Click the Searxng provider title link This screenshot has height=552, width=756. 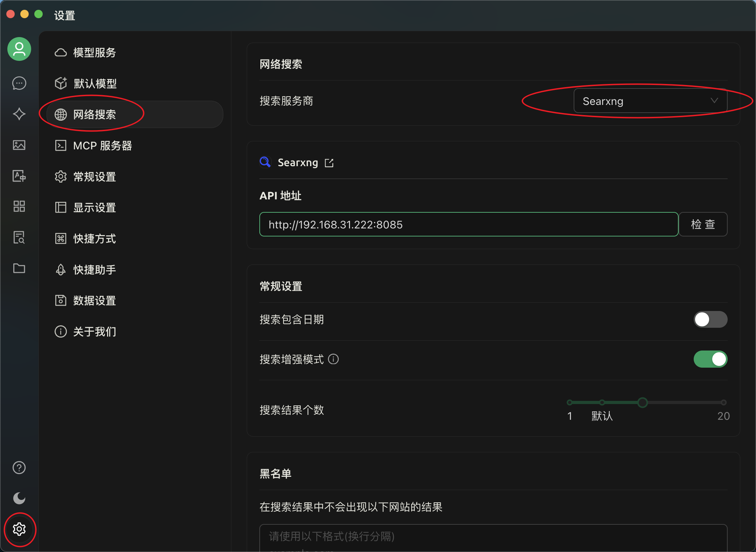(298, 163)
